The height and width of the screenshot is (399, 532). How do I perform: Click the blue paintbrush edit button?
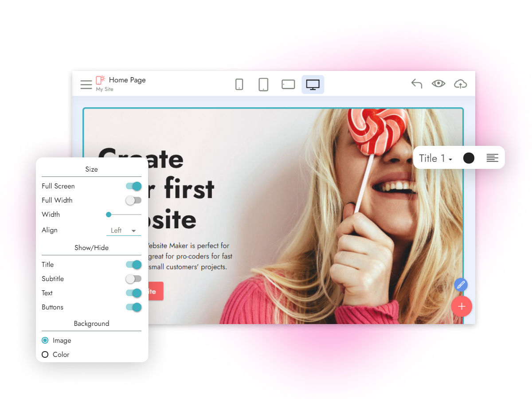[461, 285]
